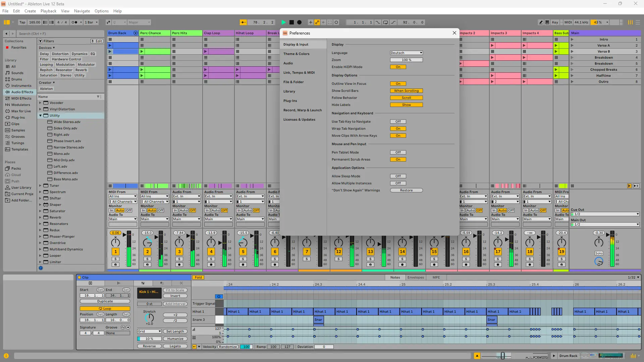
Task: Toggle the Draw Mode pencil icon
Action: coord(541,22)
